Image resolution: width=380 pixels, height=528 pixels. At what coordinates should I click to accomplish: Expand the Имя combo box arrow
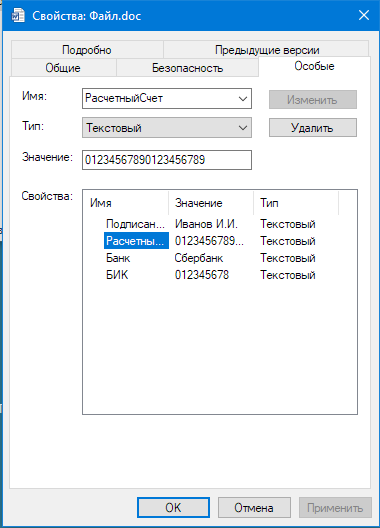(243, 99)
